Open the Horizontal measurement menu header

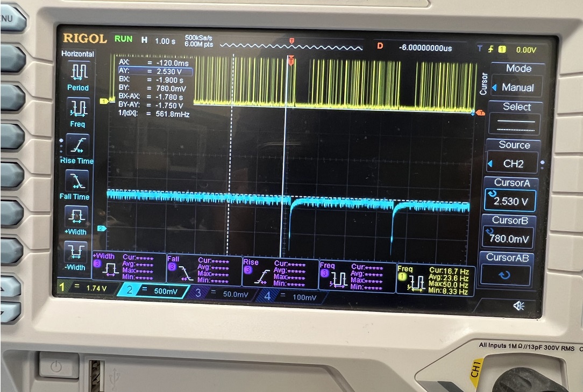click(x=78, y=54)
